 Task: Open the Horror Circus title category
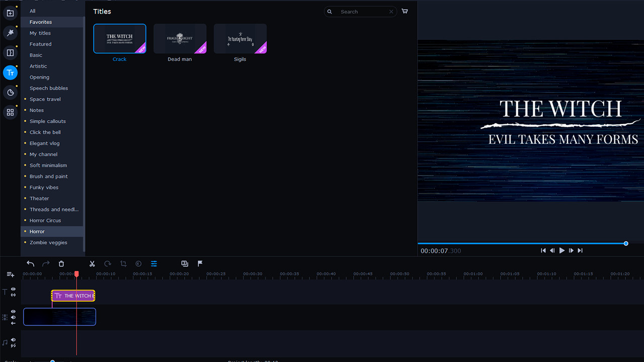tap(45, 220)
